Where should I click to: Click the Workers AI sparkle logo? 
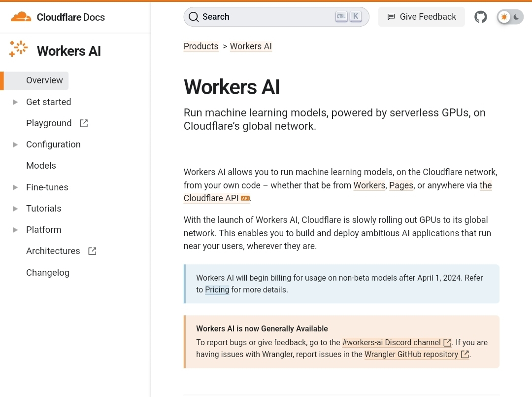coord(18,48)
